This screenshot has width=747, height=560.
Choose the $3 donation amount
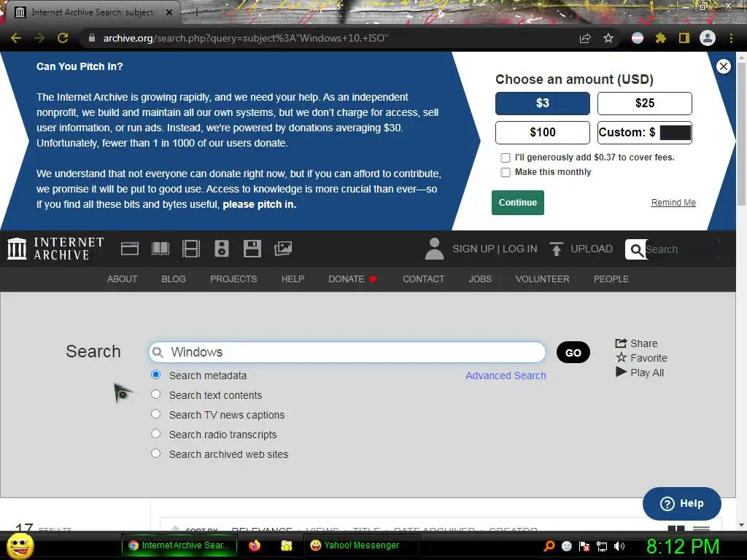pyautogui.click(x=543, y=104)
